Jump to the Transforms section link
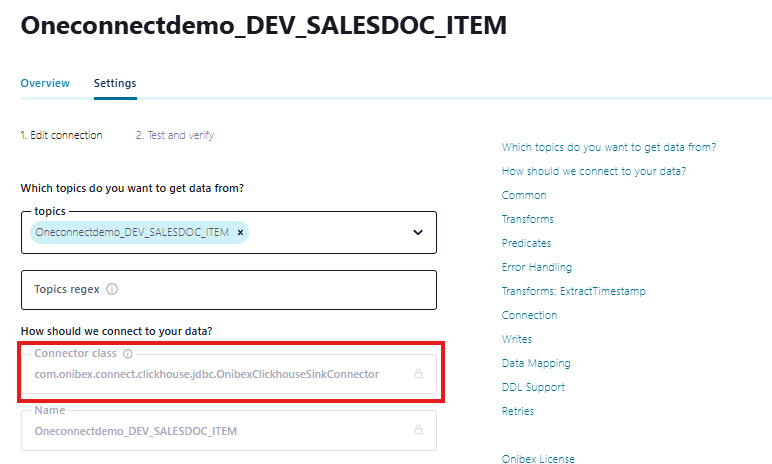 pyautogui.click(x=527, y=219)
